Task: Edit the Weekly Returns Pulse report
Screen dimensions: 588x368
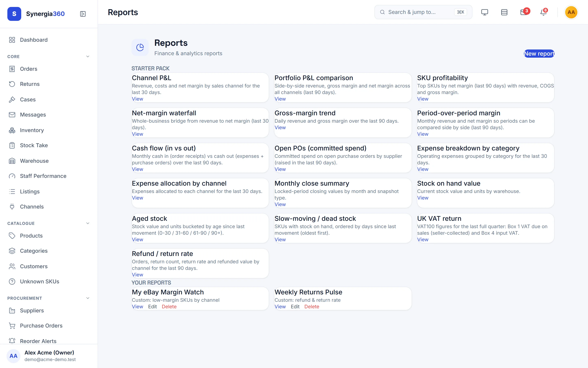Action: 295,307
